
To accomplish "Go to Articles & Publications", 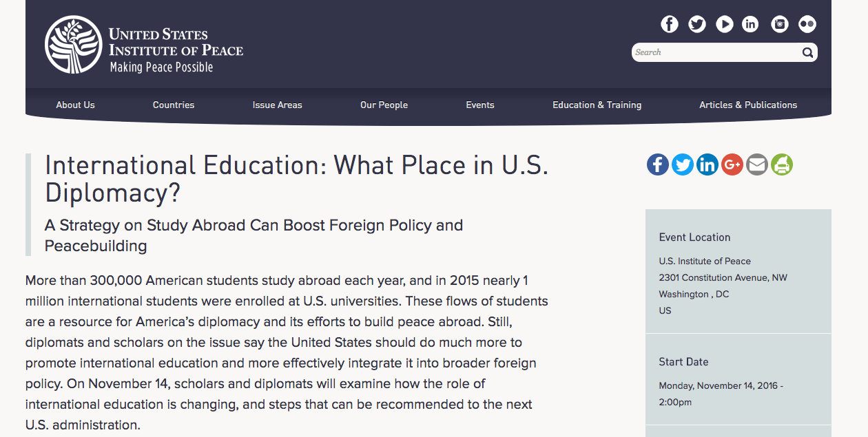I will coord(748,105).
